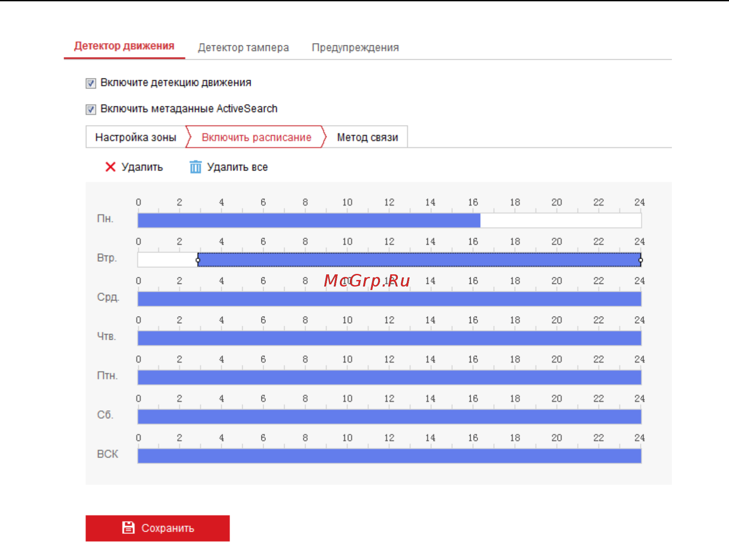
Task: Select the Метод связи step tab
Action: [x=367, y=137]
